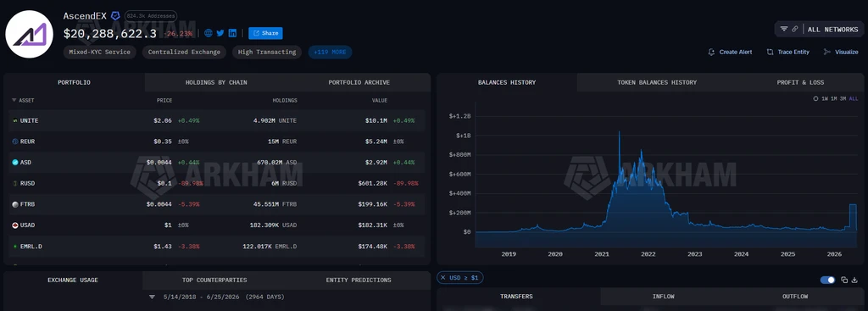Expand the +119 More tags

point(330,52)
